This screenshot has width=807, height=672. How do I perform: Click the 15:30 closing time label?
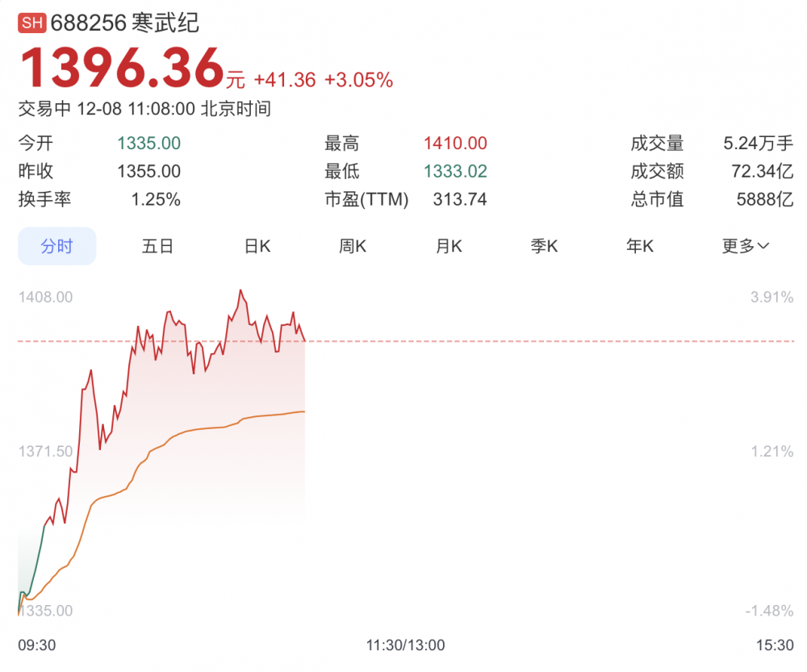776,645
